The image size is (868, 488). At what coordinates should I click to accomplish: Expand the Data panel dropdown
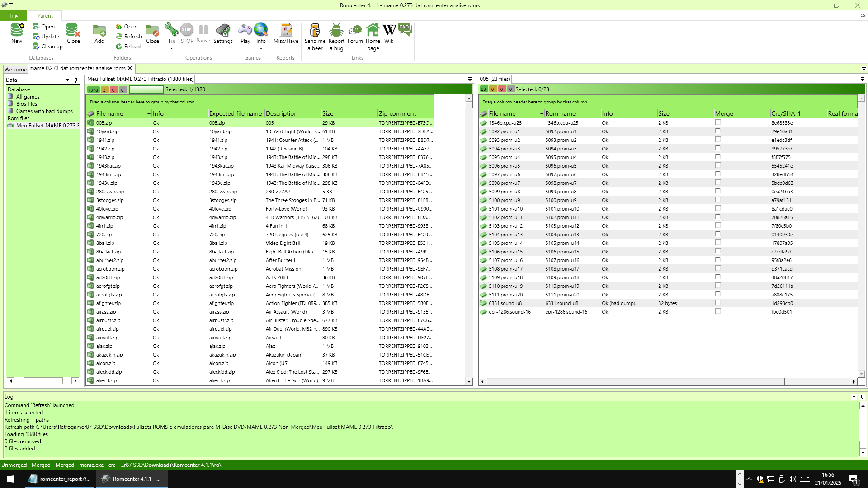coord(67,80)
